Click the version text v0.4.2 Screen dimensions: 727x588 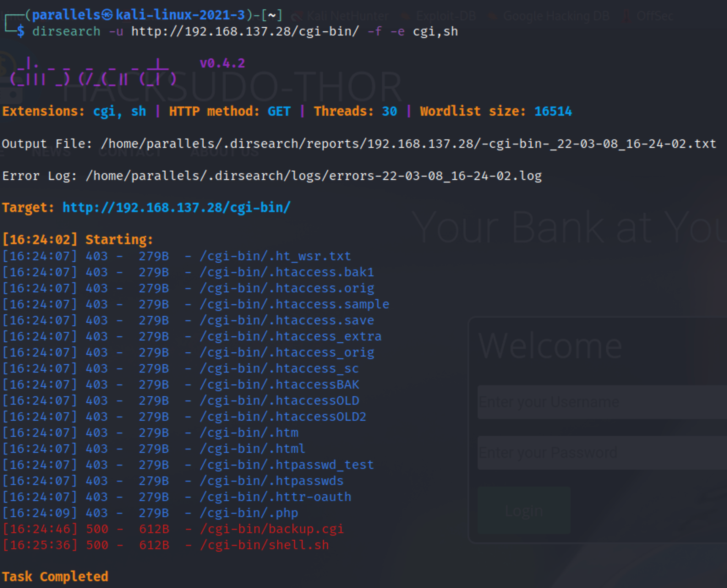222,63
